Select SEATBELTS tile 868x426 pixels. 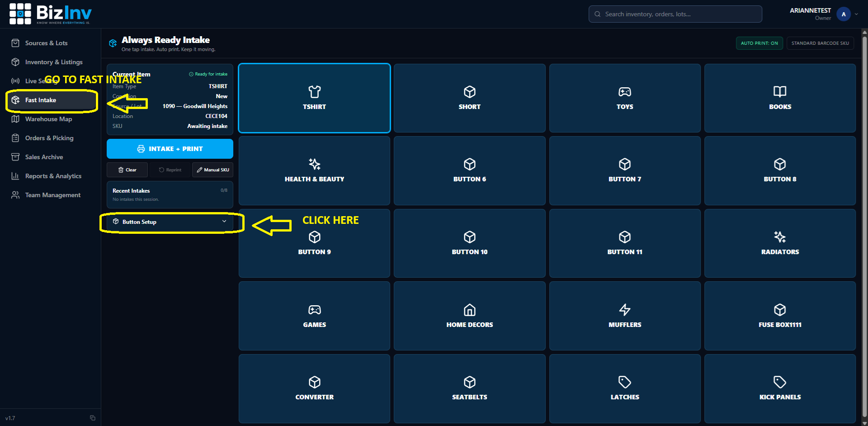point(469,388)
